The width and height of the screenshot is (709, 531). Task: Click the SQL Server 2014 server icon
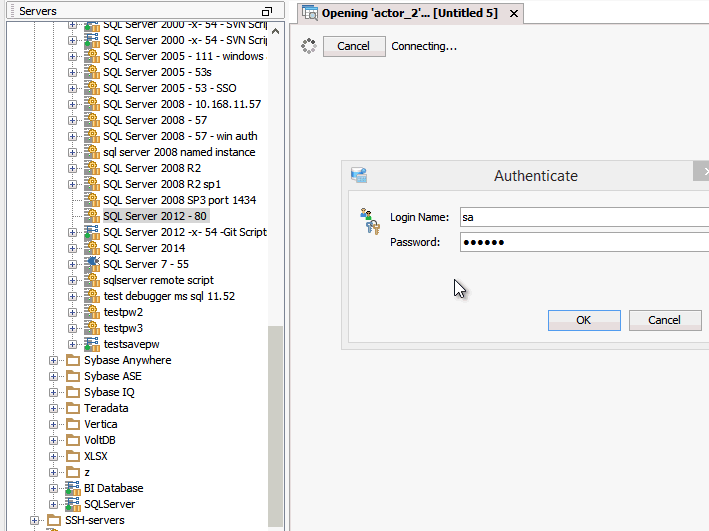pyautogui.click(x=92, y=248)
